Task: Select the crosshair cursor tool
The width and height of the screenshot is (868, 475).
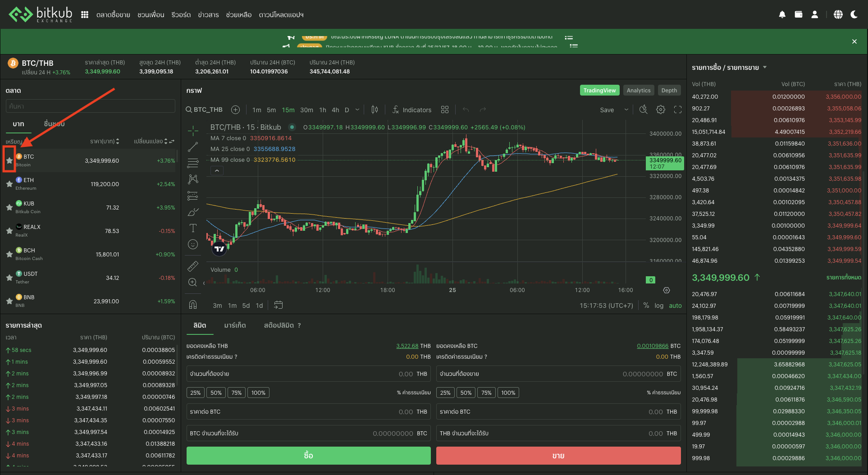Action: coord(193,131)
